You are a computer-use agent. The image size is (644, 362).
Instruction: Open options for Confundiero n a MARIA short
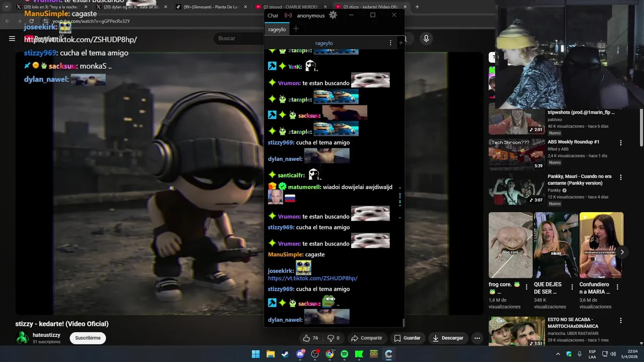tap(617, 287)
